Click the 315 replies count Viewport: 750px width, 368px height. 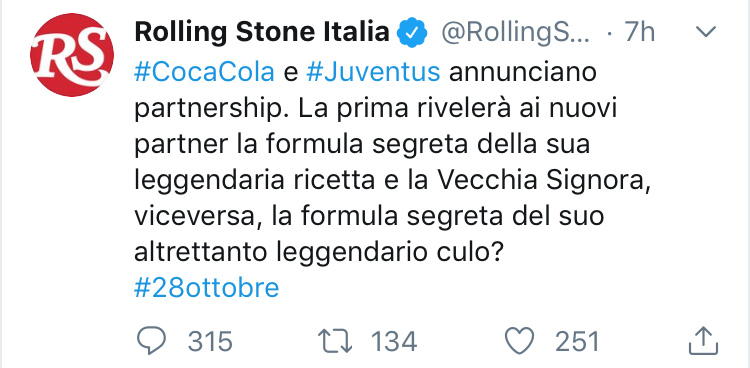[x=210, y=342]
